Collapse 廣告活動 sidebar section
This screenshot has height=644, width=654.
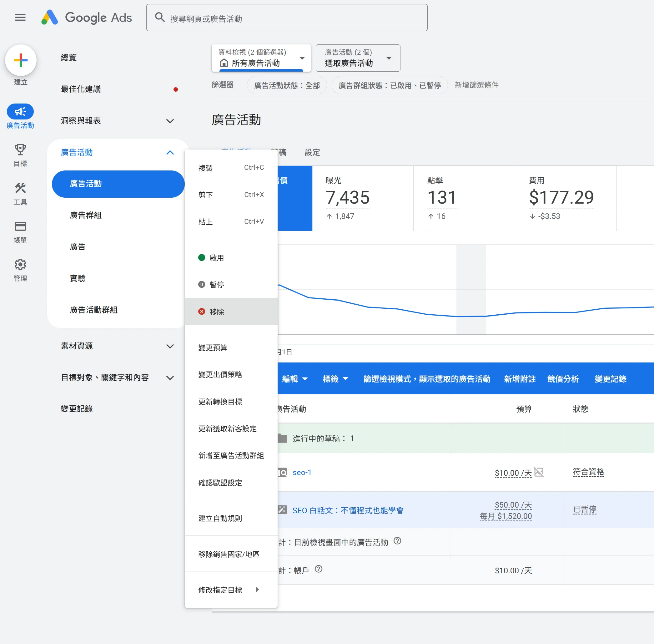click(170, 153)
